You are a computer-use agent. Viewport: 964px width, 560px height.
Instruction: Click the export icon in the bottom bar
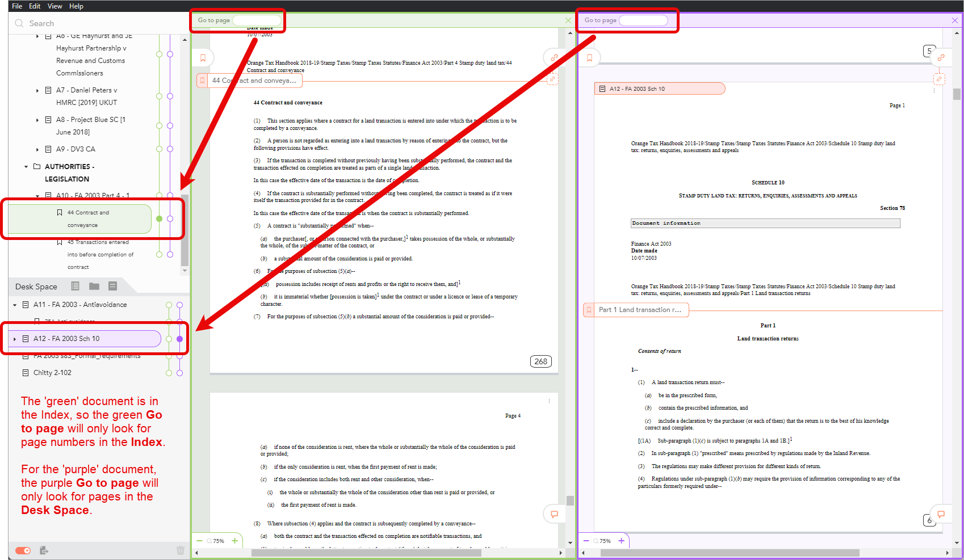click(x=44, y=550)
